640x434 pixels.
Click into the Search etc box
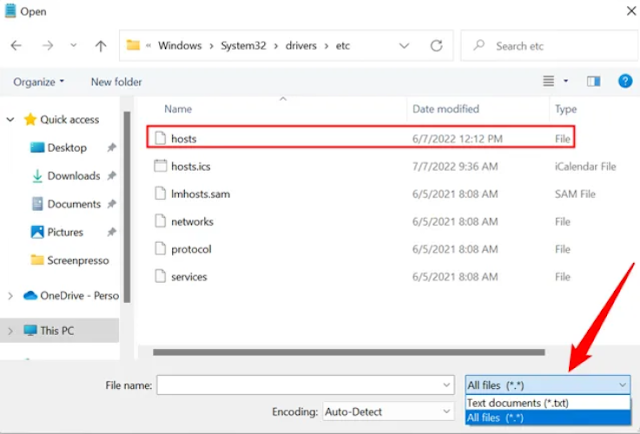coord(549,46)
